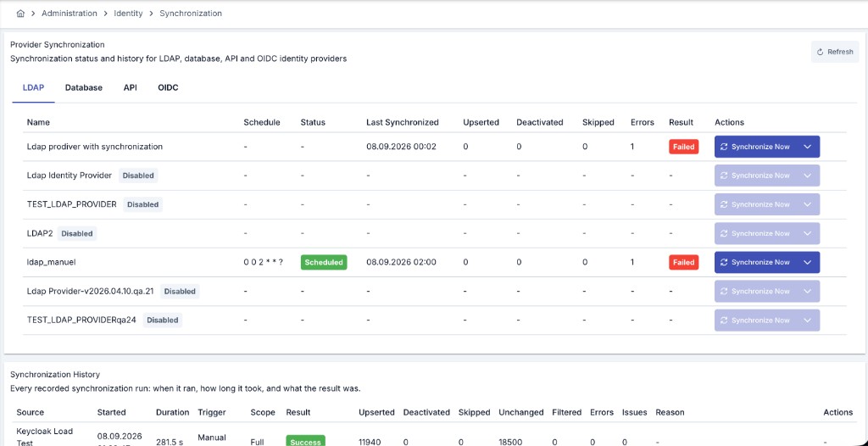The width and height of the screenshot is (868, 446).
Task: Switch to the Database tab
Action: pos(84,87)
